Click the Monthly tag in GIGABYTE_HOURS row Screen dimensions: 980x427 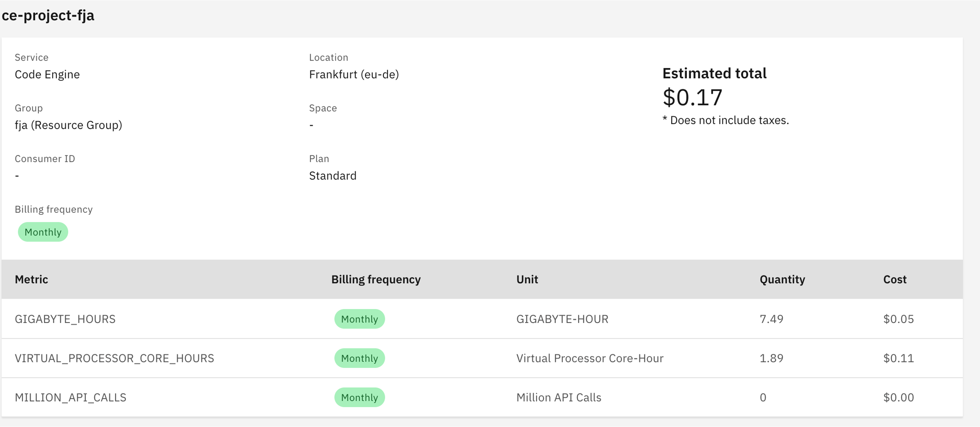tap(360, 319)
